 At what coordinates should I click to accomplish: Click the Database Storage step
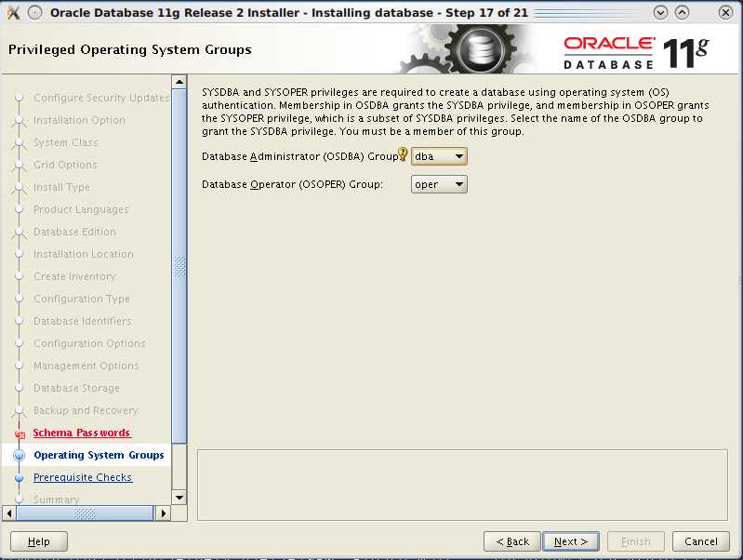point(76,388)
